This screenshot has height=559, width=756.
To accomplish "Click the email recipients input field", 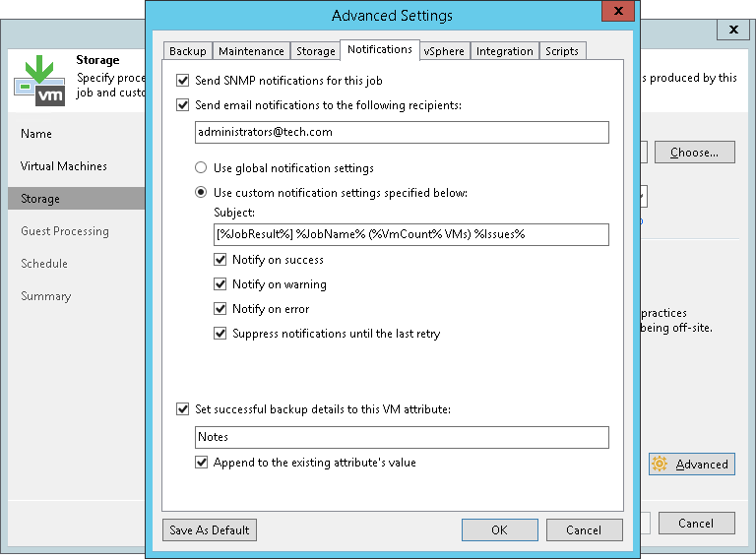I will pyautogui.click(x=402, y=132).
